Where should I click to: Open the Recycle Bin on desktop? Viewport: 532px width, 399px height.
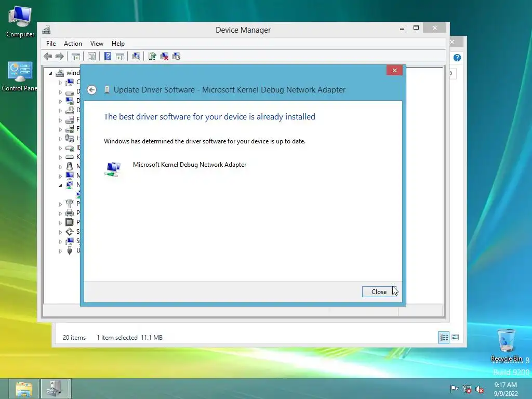pos(506,345)
